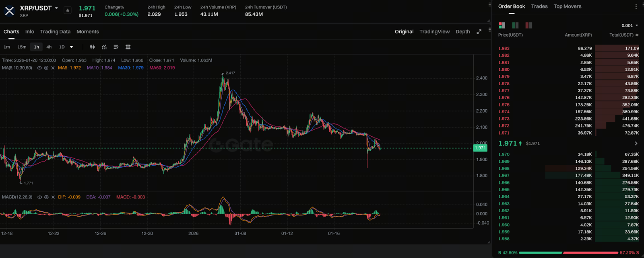Select Original chart mode

click(404, 32)
